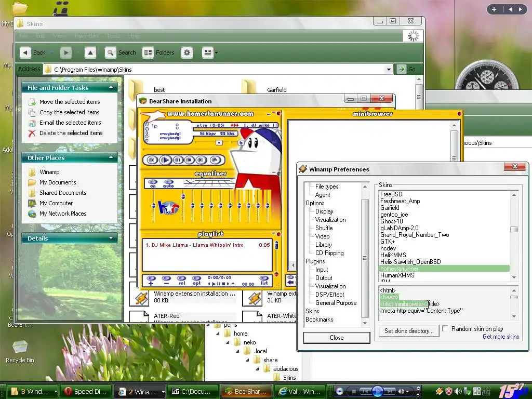Image resolution: width=532 pixels, height=399 pixels.
Task: Click the minibrowser back arrow button
Action: (291, 281)
